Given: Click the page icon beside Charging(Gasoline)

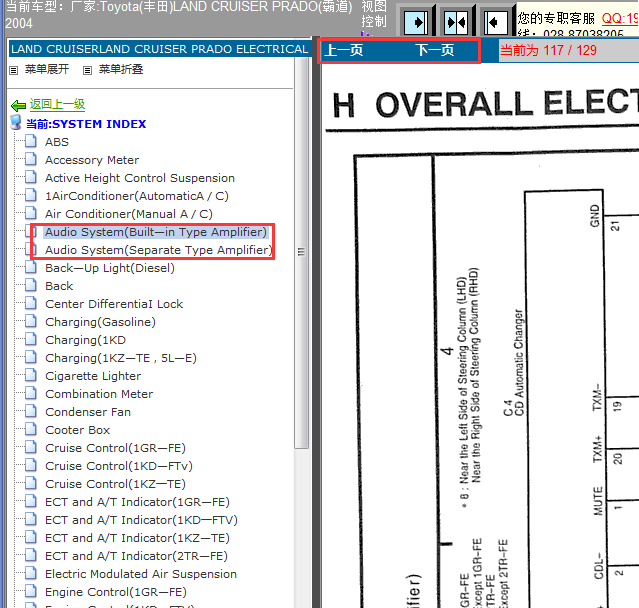Looking at the screenshot, I should [31, 321].
